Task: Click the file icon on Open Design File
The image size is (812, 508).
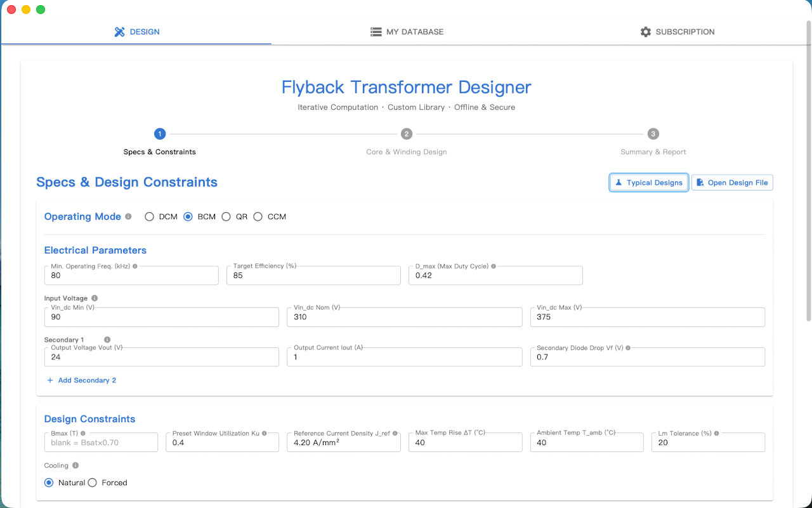Action: click(700, 183)
